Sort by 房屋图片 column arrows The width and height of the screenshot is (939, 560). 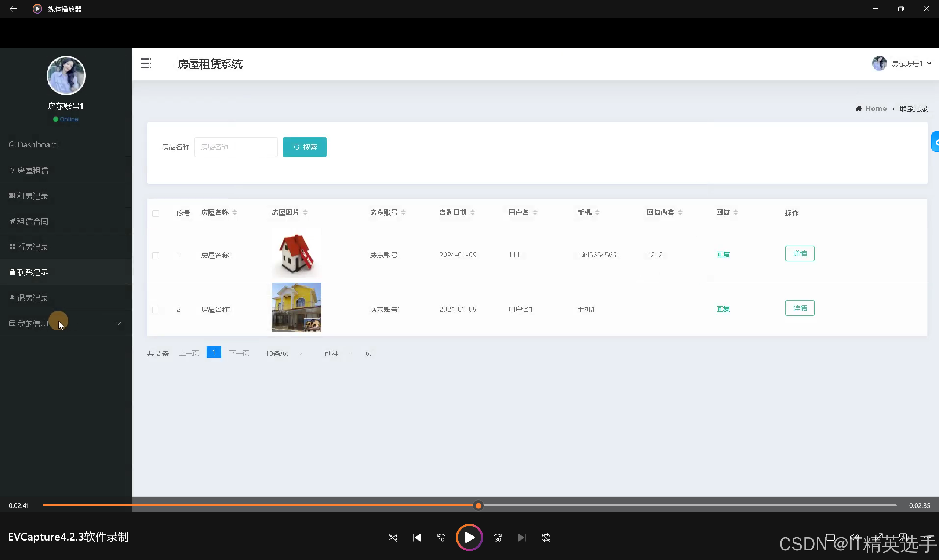coord(305,213)
